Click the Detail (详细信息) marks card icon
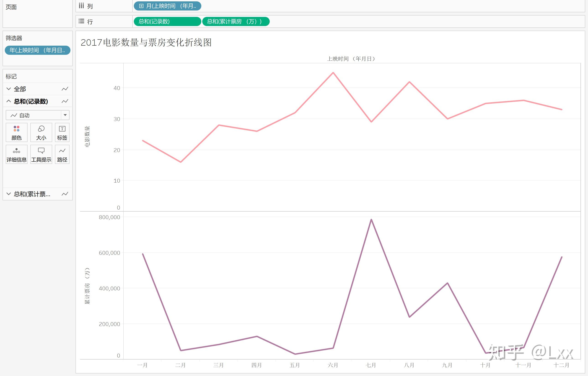The height and width of the screenshot is (376, 588). click(16, 154)
